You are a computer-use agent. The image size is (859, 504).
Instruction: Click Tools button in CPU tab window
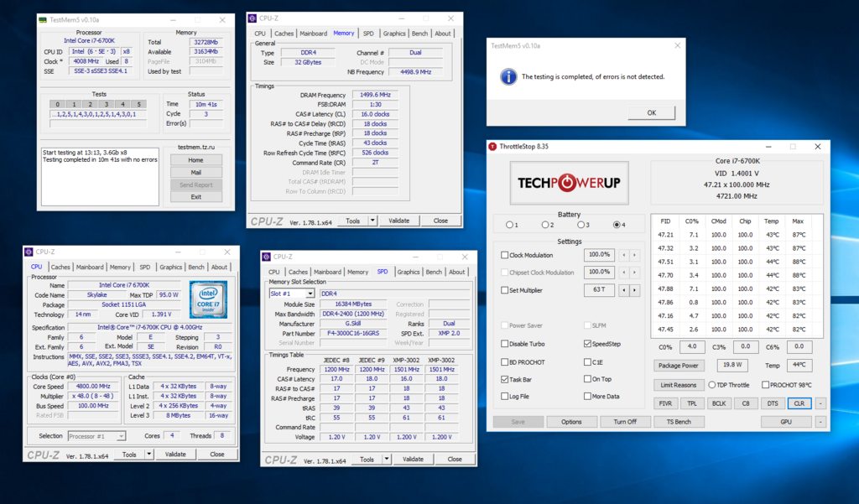click(129, 455)
